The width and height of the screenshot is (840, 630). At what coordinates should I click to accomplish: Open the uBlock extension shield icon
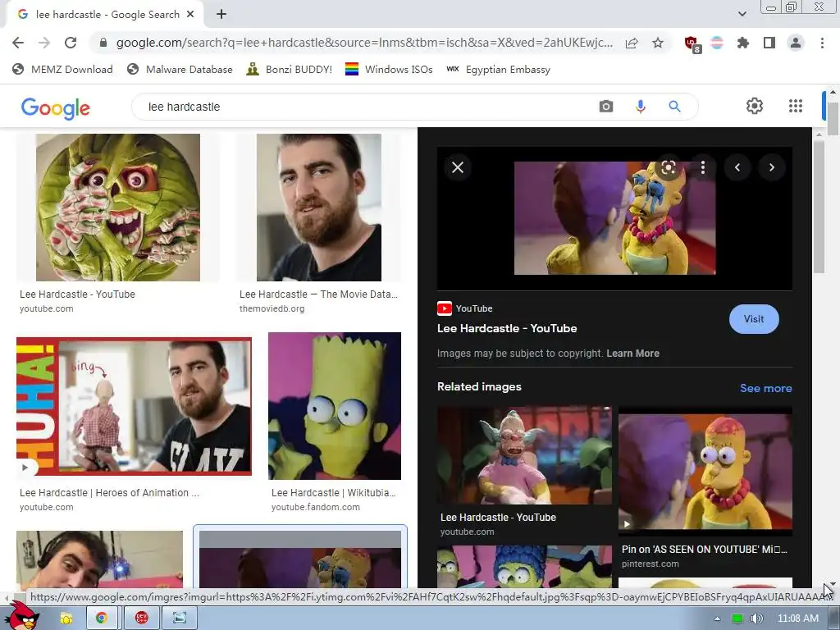coord(692,44)
